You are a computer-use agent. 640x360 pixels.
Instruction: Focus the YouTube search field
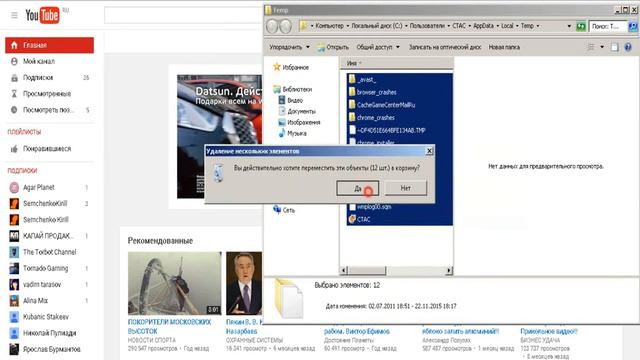[x=184, y=16]
